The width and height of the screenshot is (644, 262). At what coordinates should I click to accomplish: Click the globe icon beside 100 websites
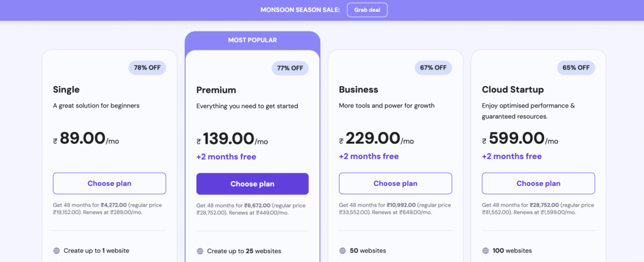pyautogui.click(x=486, y=251)
